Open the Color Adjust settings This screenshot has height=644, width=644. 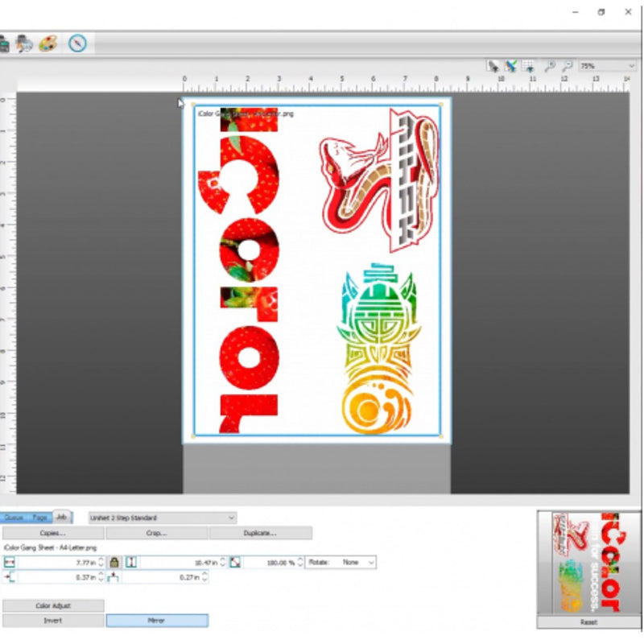(53, 605)
